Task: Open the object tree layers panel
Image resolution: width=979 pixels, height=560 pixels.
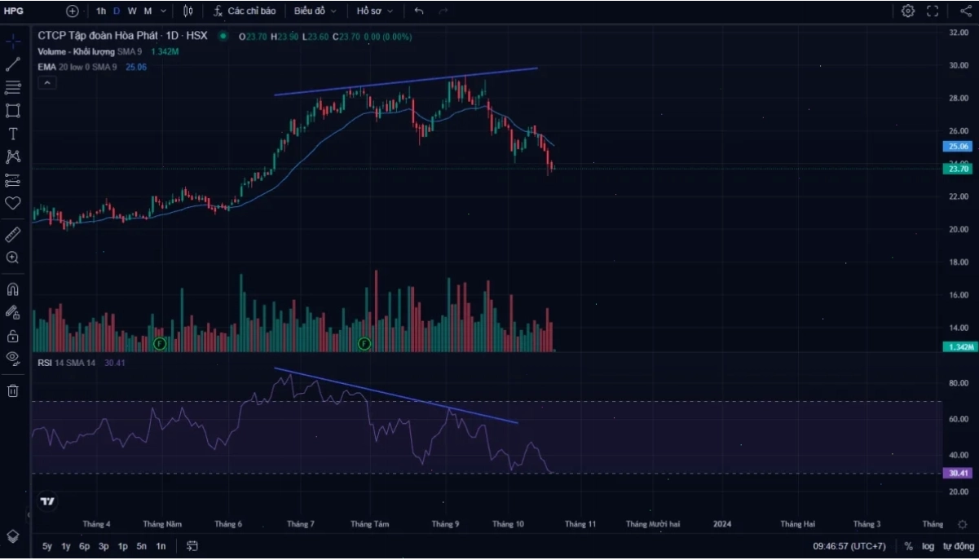Action: (13, 536)
